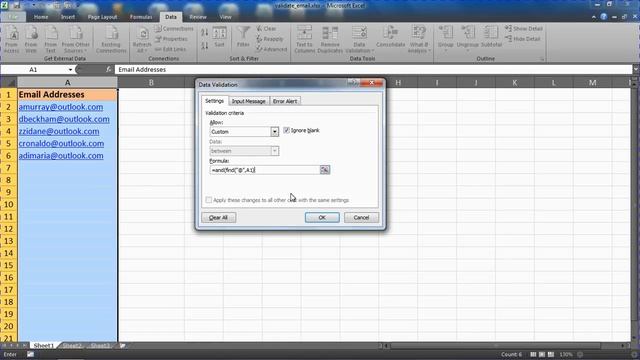Toggle the Filter funnel icon
Screen dimensions: 640x360
tap(243, 37)
